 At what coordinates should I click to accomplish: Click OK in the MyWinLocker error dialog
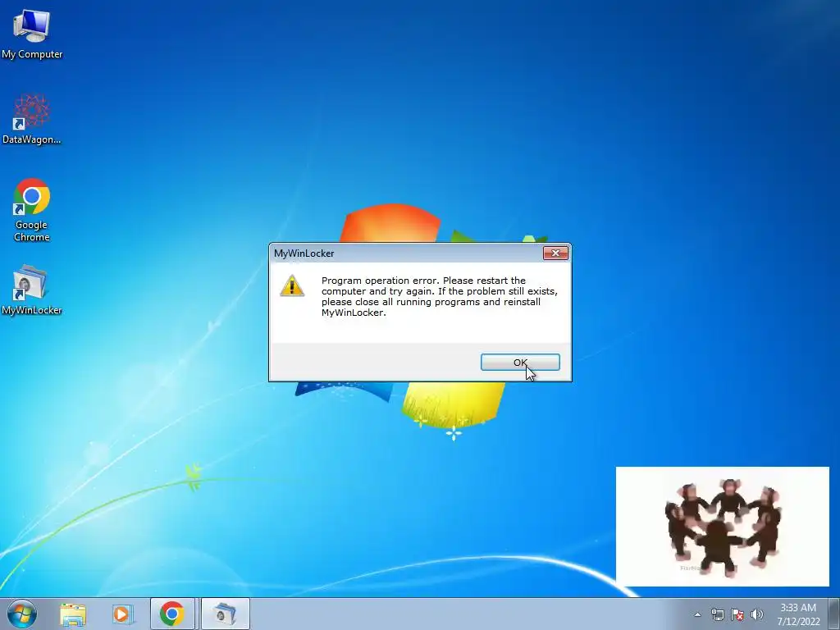point(520,362)
